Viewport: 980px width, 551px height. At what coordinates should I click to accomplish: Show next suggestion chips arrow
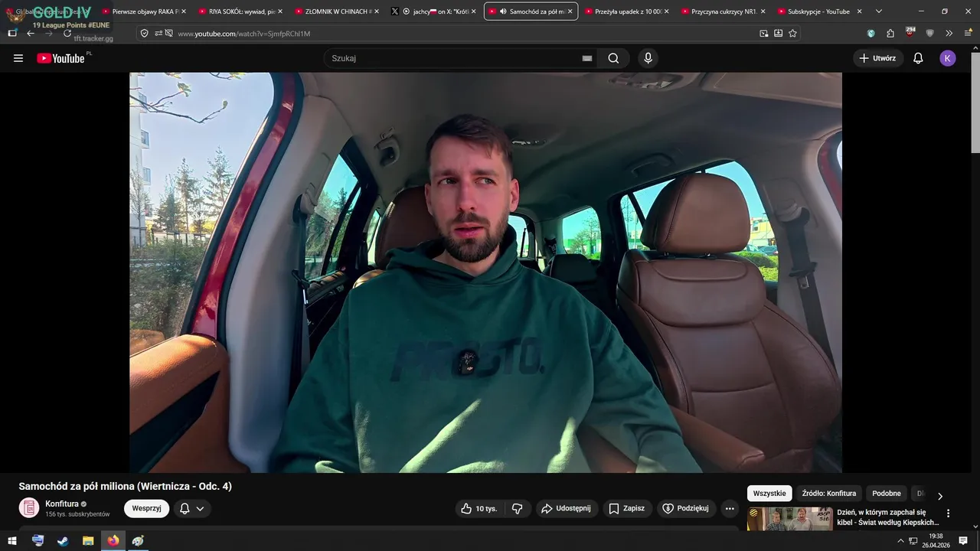pyautogui.click(x=940, y=496)
